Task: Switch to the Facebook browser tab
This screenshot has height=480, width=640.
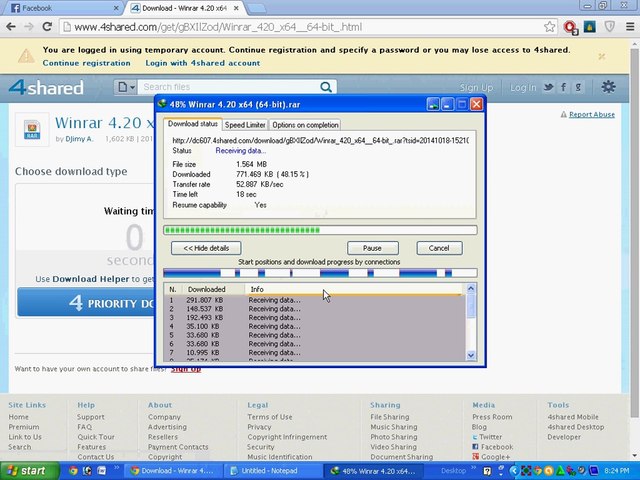Action: (64, 8)
